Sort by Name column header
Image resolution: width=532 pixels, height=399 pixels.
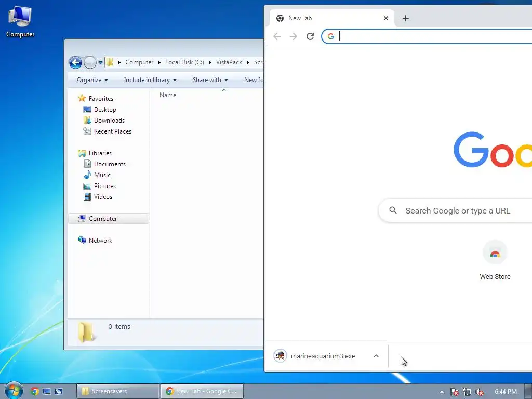click(x=168, y=95)
